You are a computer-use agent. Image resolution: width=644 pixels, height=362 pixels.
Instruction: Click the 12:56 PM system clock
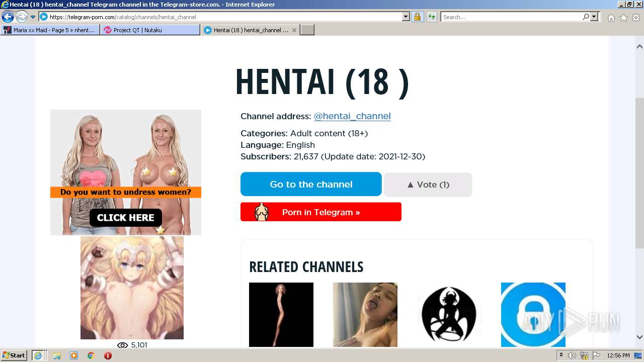point(618,355)
